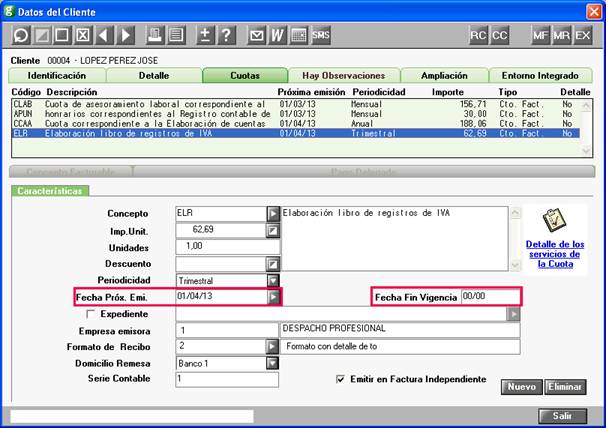Click the Imp.Unit. calculator edit icon
The width and height of the screenshot is (606, 428).
click(x=273, y=231)
